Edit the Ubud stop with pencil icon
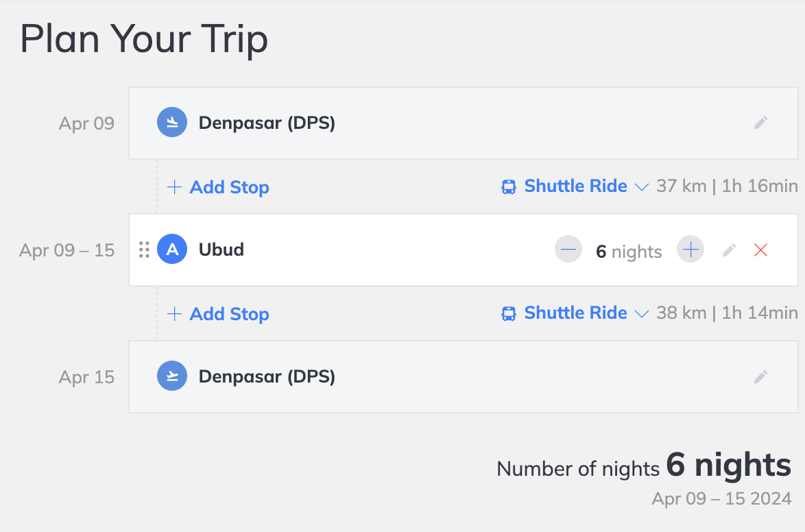This screenshot has height=532, width=805. click(x=729, y=250)
